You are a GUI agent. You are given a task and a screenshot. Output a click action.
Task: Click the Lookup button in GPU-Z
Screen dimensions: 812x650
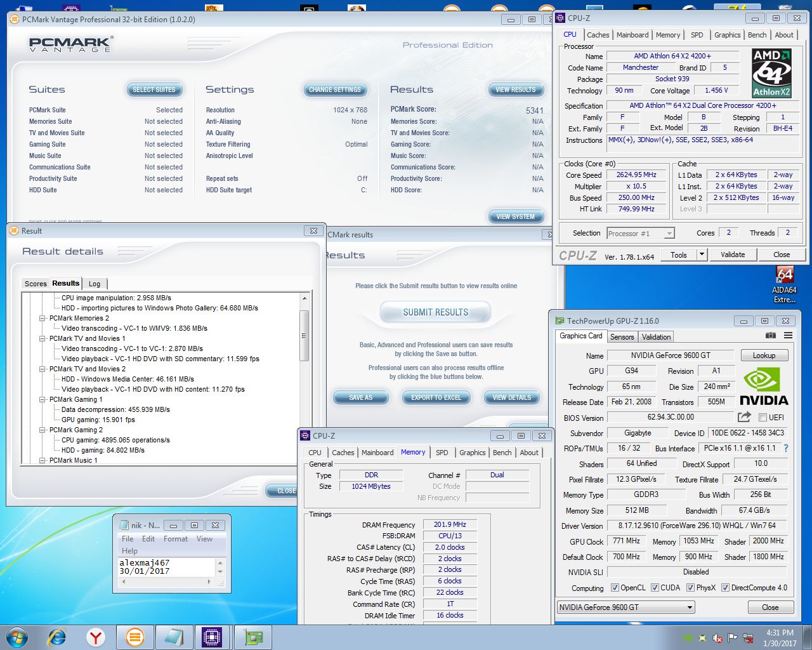[764, 355]
